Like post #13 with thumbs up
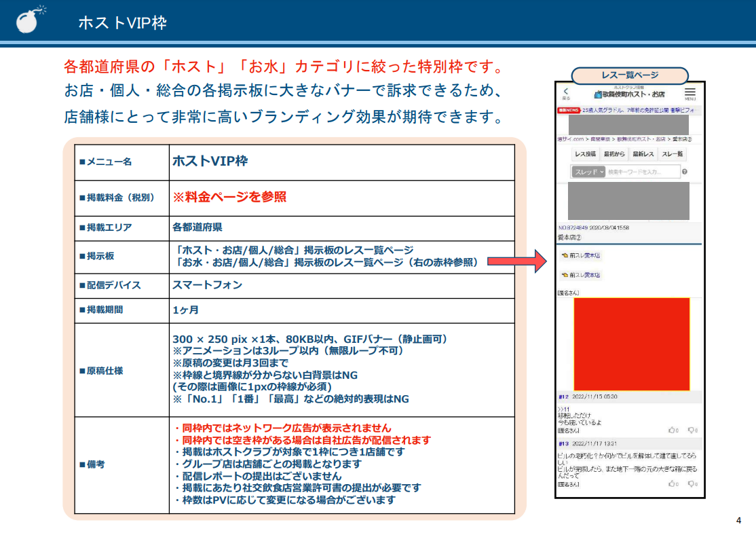 [673, 484]
